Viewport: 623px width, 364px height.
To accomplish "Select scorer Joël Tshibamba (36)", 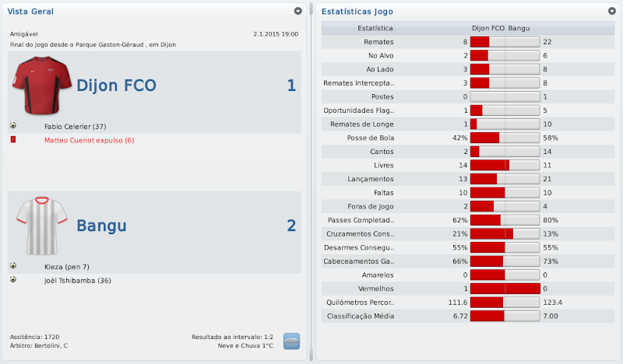I will 81,280.
